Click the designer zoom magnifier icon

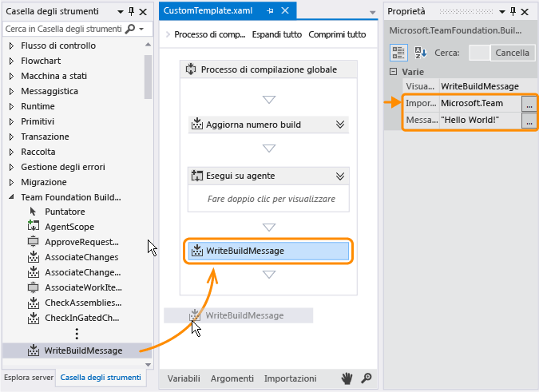tap(366, 378)
